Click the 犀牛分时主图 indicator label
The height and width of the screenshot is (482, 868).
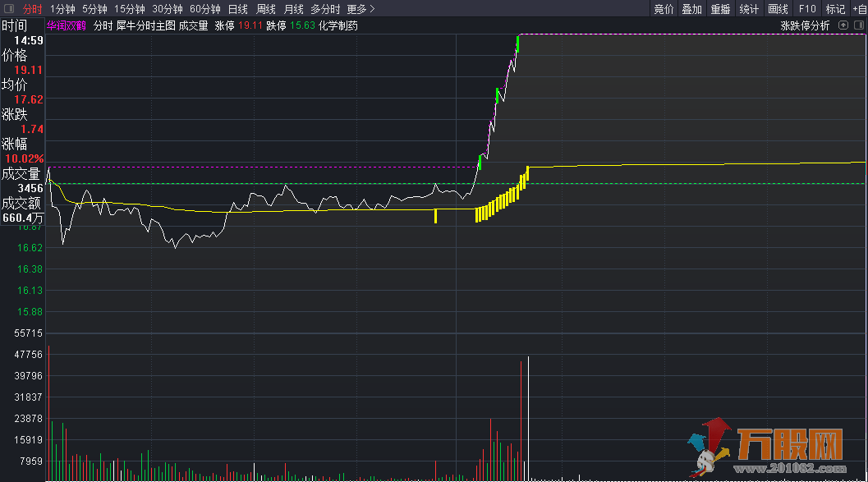point(145,25)
